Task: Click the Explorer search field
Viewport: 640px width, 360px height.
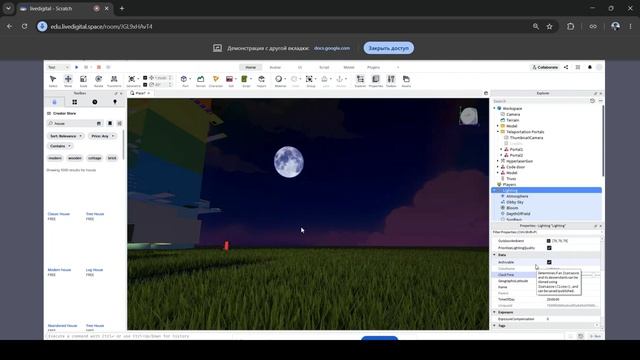Action: click(540, 101)
